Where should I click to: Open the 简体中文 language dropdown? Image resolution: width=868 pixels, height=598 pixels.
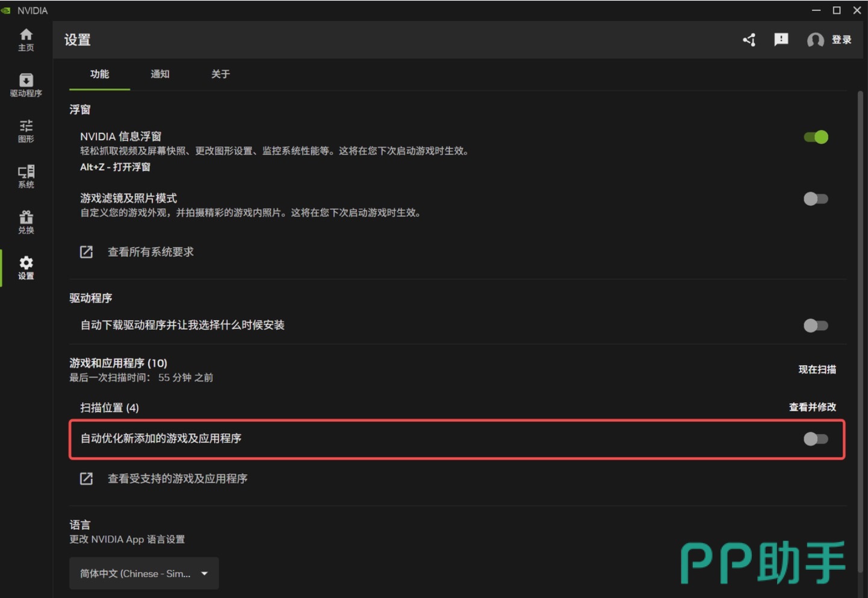pos(144,573)
